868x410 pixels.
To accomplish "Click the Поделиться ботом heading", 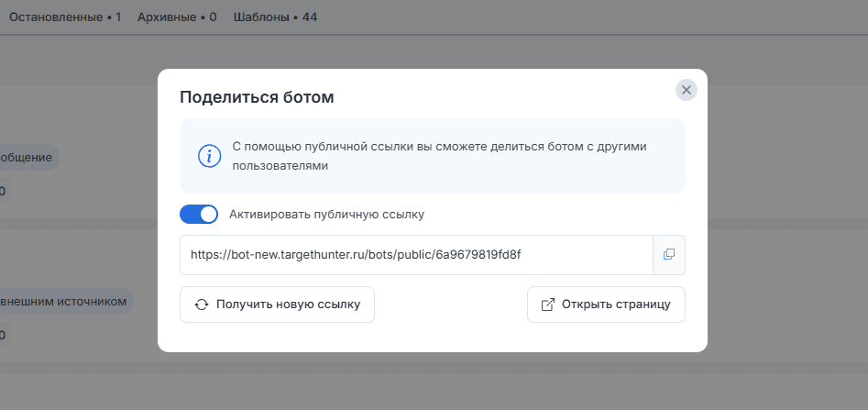I will tap(257, 97).
